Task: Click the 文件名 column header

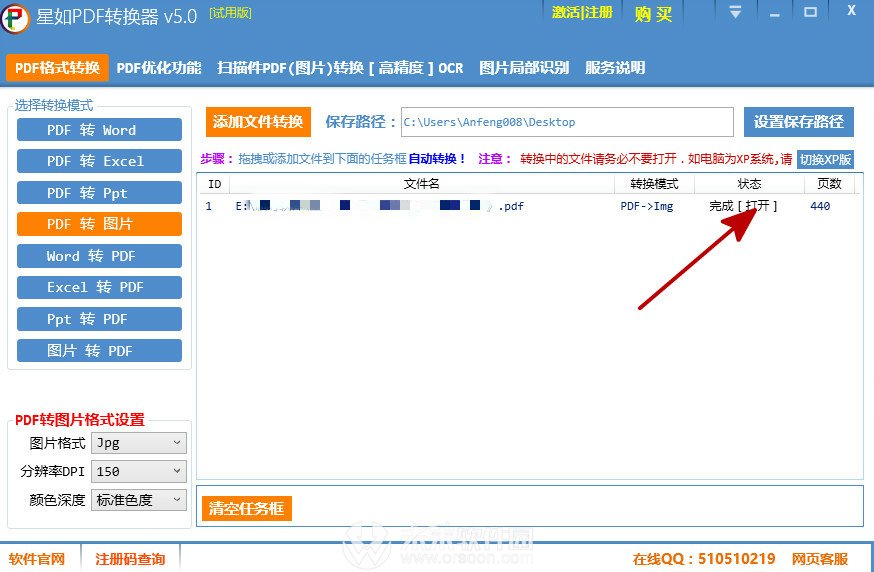Action: [x=421, y=184]
